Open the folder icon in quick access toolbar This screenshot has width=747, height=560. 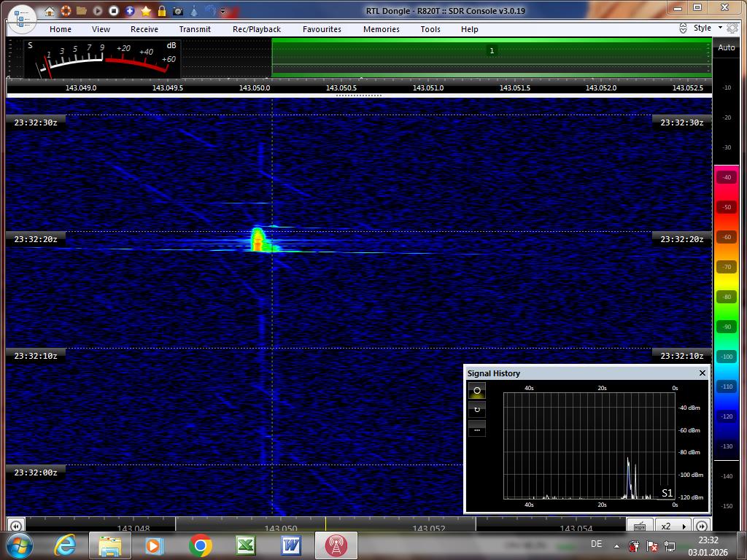(82, 10)
